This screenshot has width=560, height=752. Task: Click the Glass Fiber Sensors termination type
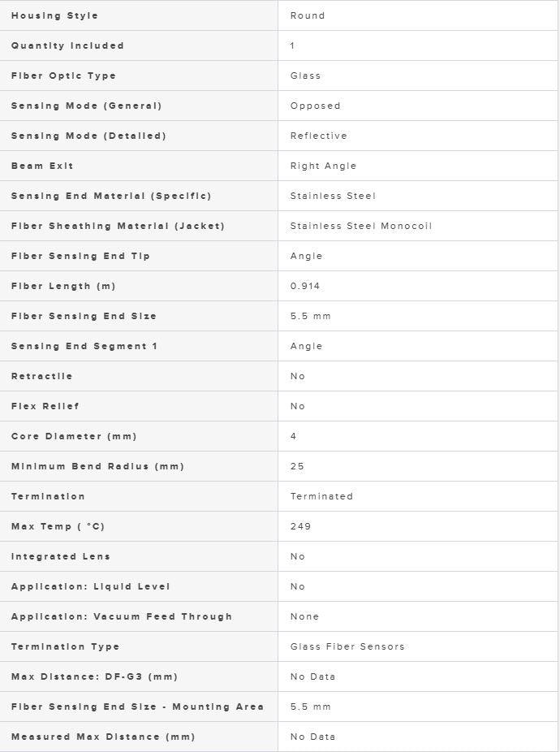pos(347,646)
